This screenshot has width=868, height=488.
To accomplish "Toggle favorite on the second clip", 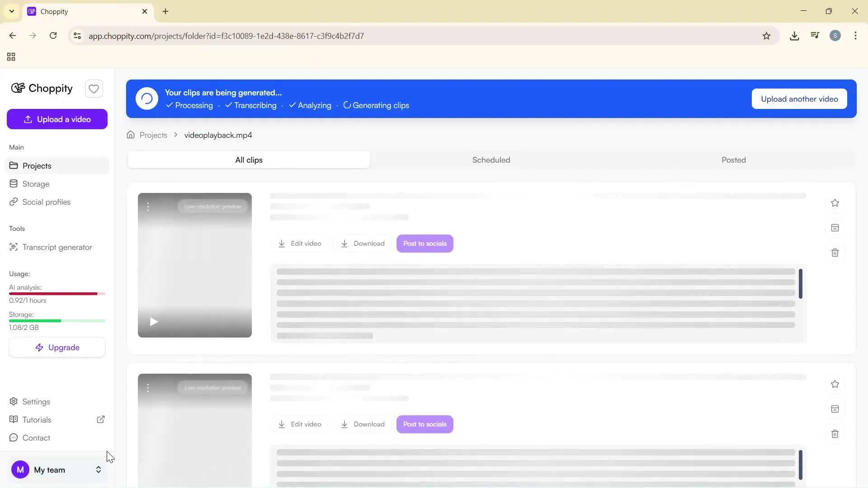I will pos(835,384).
